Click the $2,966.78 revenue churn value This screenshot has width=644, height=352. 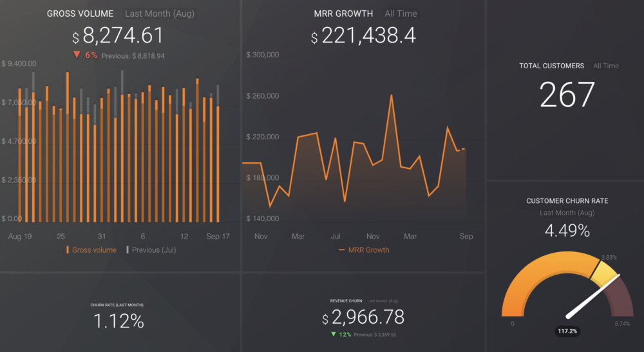pos(363,317)
